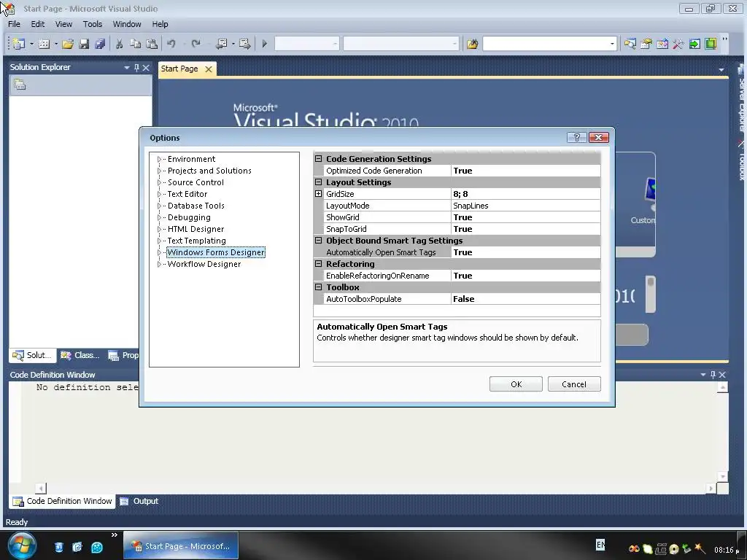Expand the Source Control node
Viewport: 747px width, 560px height.
[x=159, y=182]
